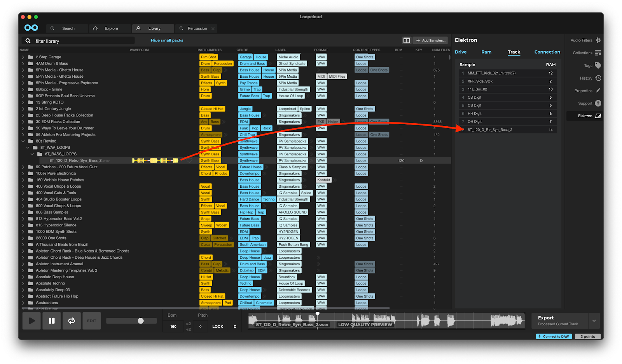This screenshot has height=364, width=622.
Task: Click the Loopcloud infinity logo
Action: (x=31, y=28)
